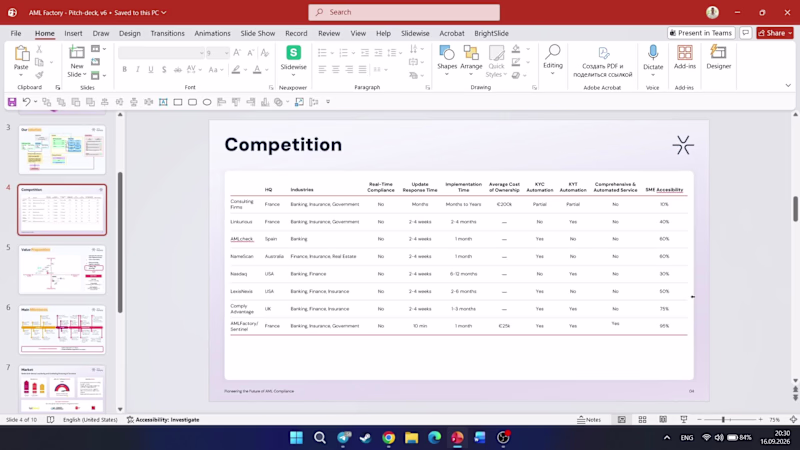
Task: Open the Editing search group
Action: [553, 58]
